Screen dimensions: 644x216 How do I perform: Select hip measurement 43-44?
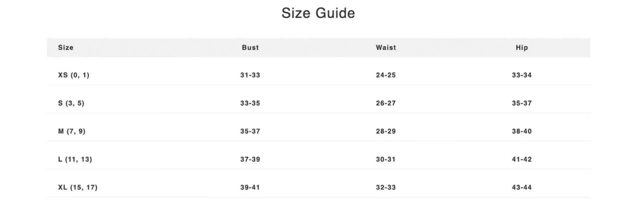522,187
